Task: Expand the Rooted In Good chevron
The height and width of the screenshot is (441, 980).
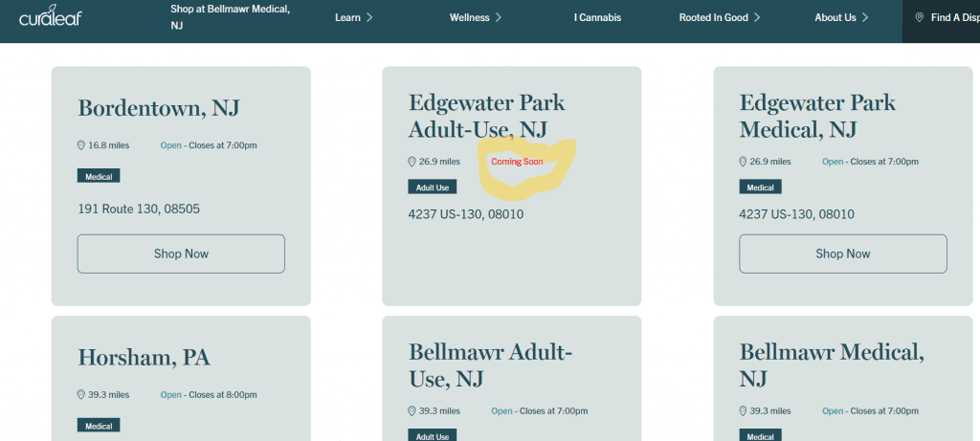Action: click(757, 17)
